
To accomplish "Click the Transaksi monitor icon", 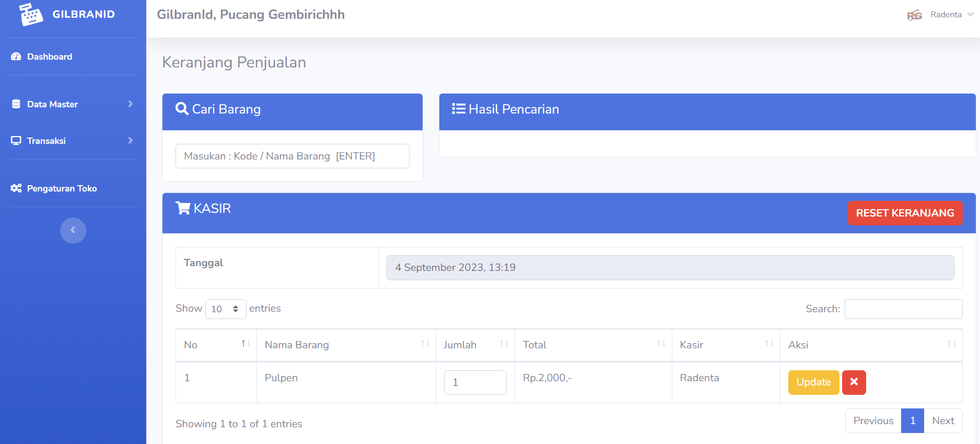I will click(16, 141).
